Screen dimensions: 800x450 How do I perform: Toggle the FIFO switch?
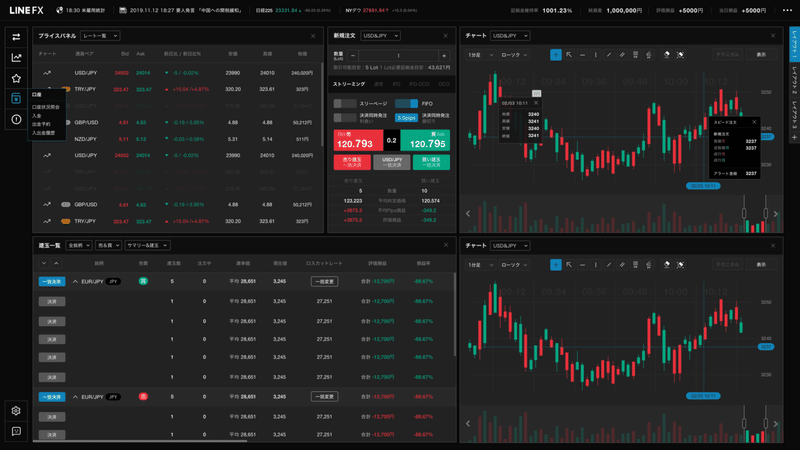pyautogui.click(x=407, y=104)
